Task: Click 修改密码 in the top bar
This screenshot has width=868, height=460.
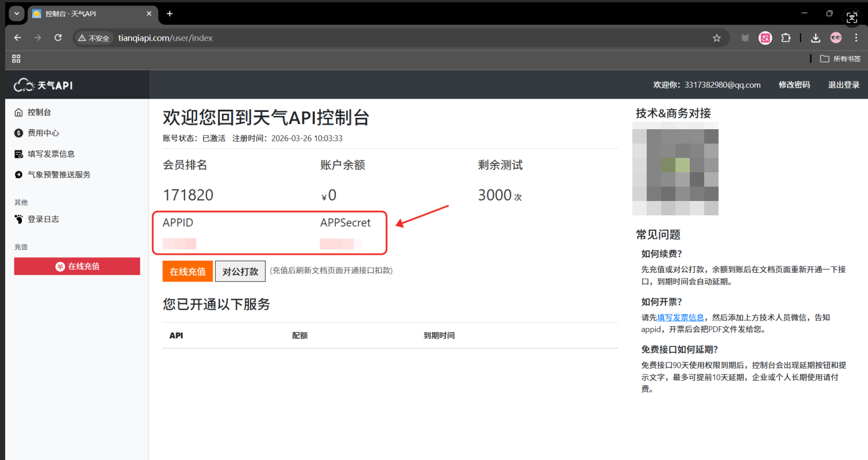Action: pos(794,85)
